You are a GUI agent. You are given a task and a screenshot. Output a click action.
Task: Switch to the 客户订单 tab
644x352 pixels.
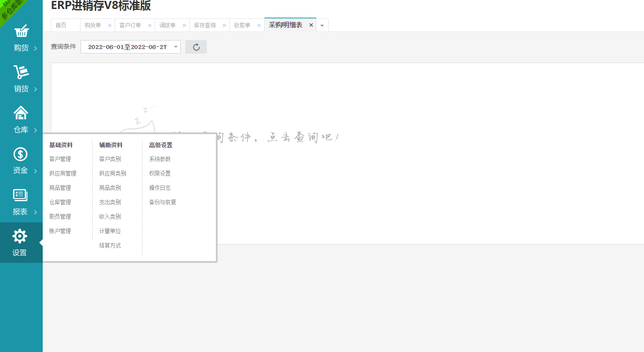(130, 26)
